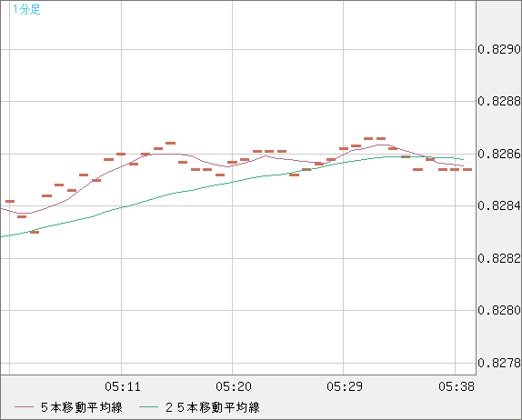Click the 05:38 time axis label

coord(457,386)
